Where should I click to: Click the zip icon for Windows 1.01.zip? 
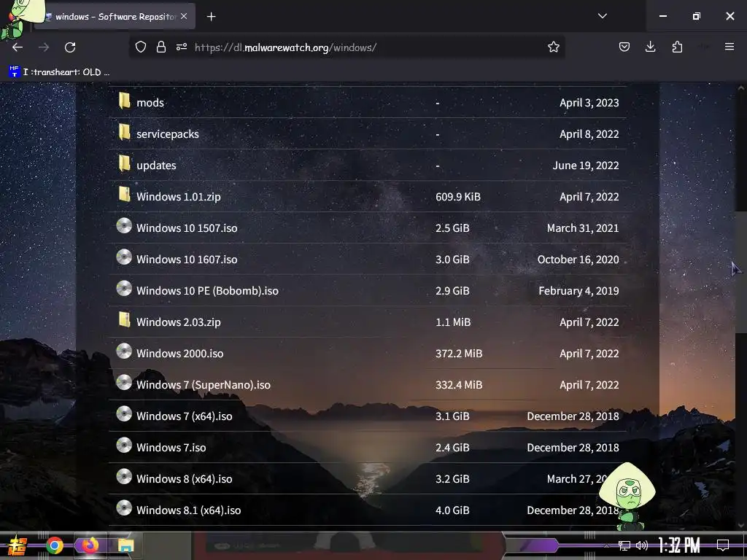[x=124, y=194]
